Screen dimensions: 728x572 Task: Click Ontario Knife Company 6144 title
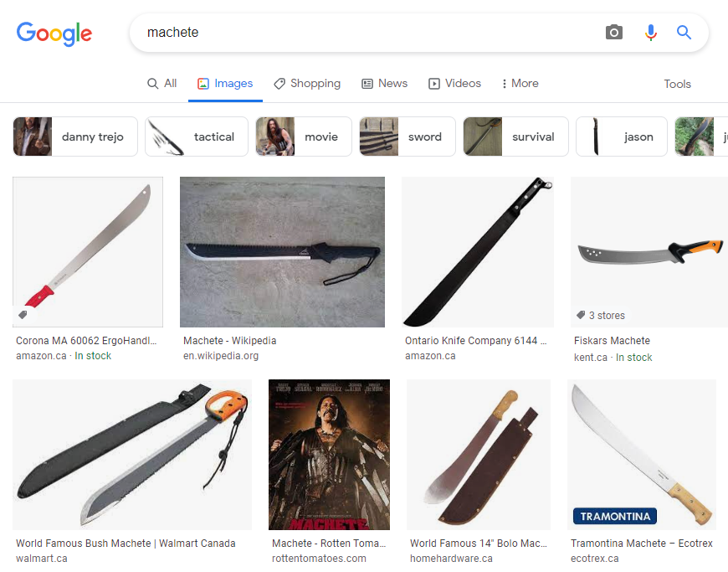coord(476,341)
